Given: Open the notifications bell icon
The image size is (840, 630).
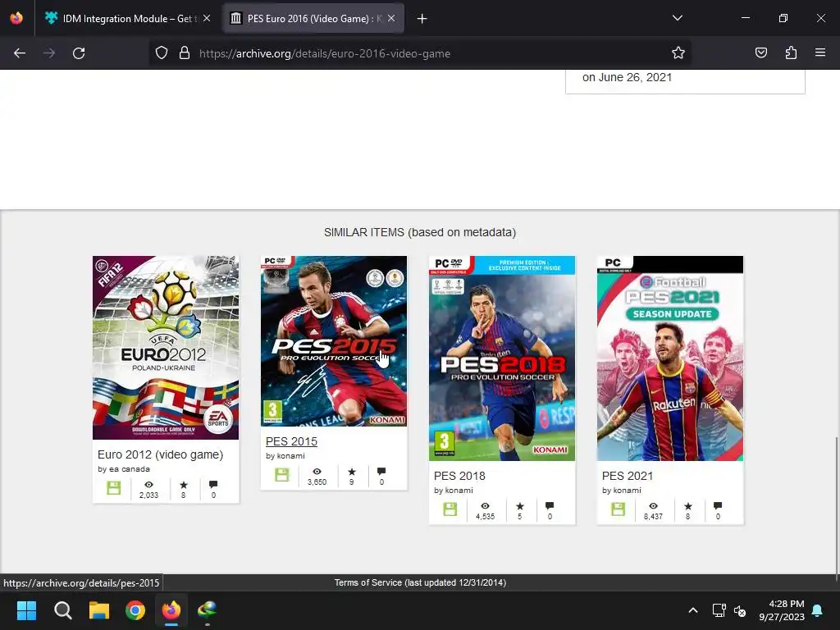Looking at the screenshot, I should tap(818, 610).
